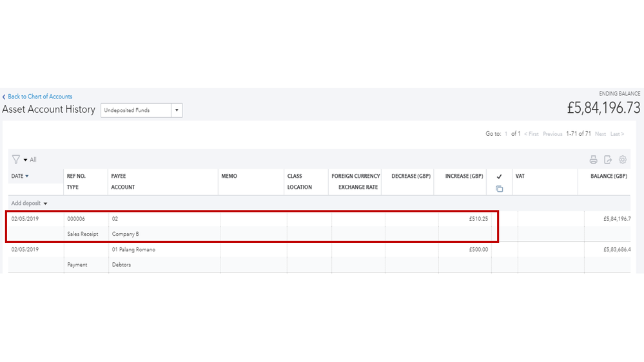
Task: Click the print icon above the table
Action: [593, 160]
